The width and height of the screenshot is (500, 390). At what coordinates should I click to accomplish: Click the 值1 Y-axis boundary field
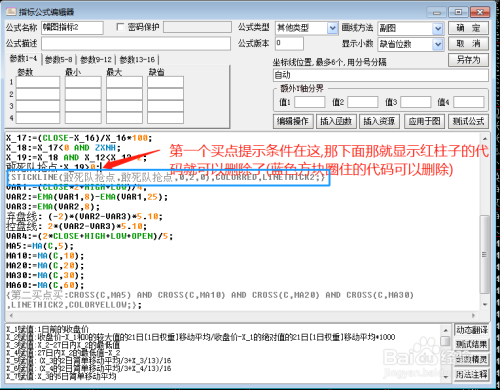point(310,102)
